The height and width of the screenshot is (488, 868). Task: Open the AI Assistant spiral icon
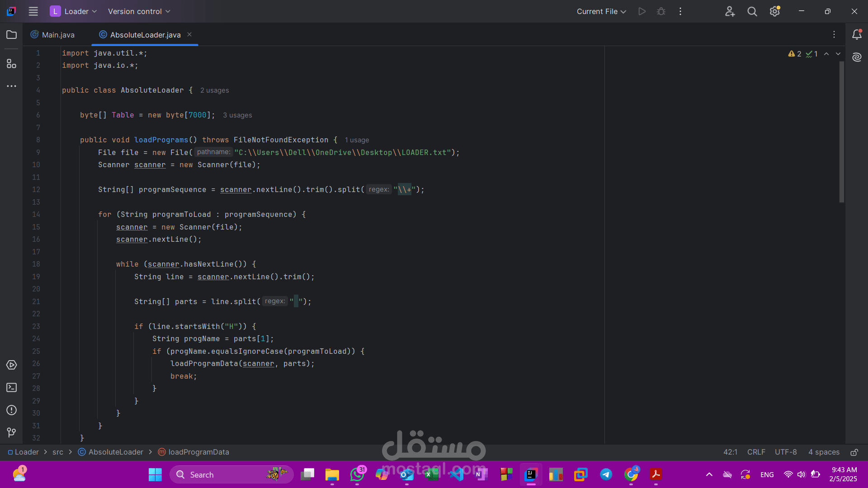(857, 57)
